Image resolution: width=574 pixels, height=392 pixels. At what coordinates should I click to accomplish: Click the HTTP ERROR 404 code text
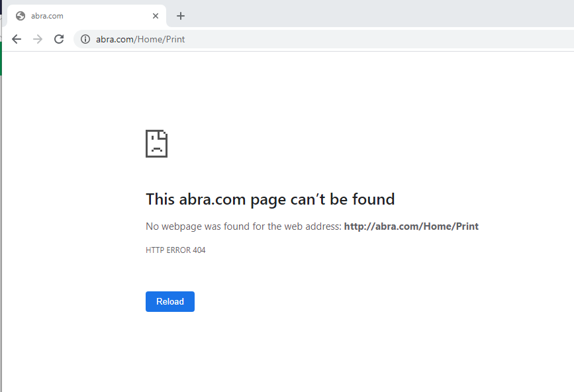(x=175, y=250)
